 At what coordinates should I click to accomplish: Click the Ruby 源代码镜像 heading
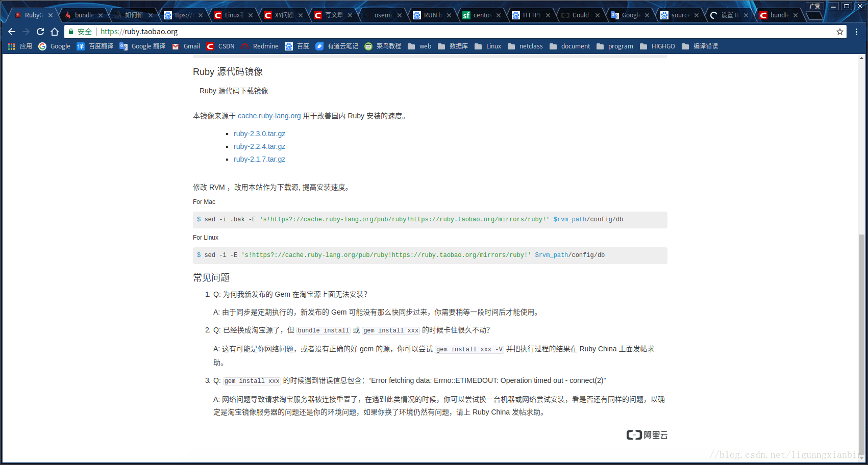coord(228,72)
